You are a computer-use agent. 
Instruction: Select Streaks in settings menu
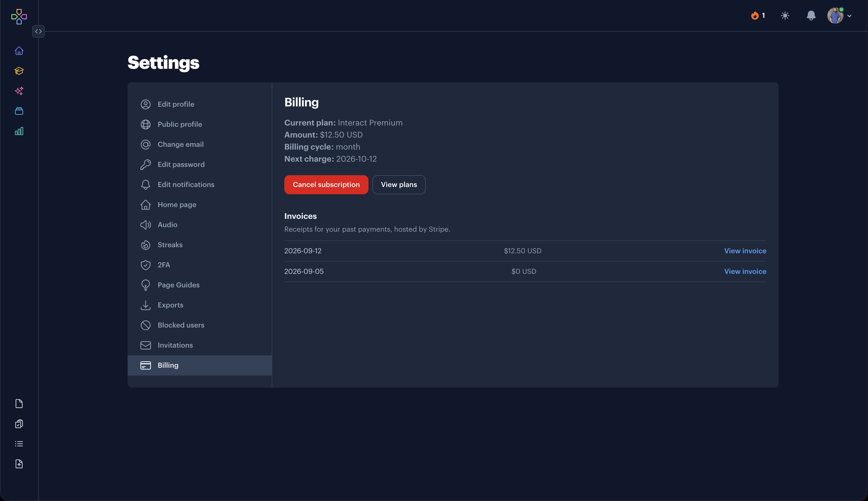pos(200,245)
